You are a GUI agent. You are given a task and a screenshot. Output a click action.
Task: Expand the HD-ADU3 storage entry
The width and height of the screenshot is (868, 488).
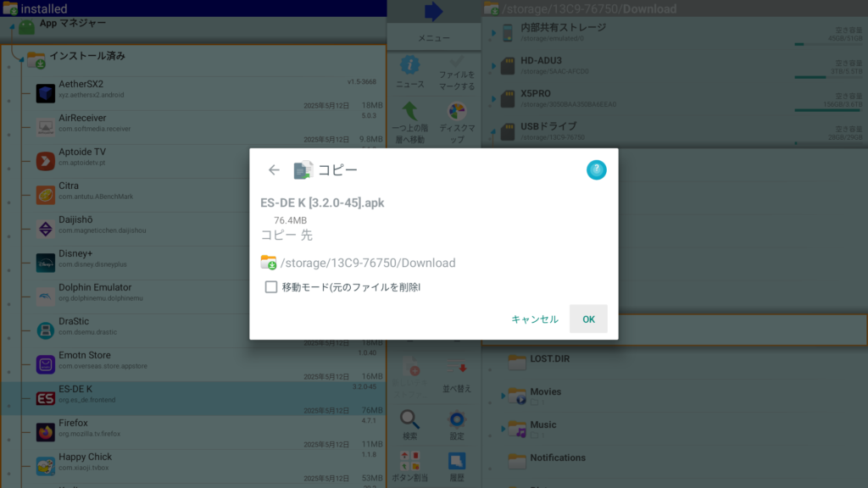[x=492, y=66]
